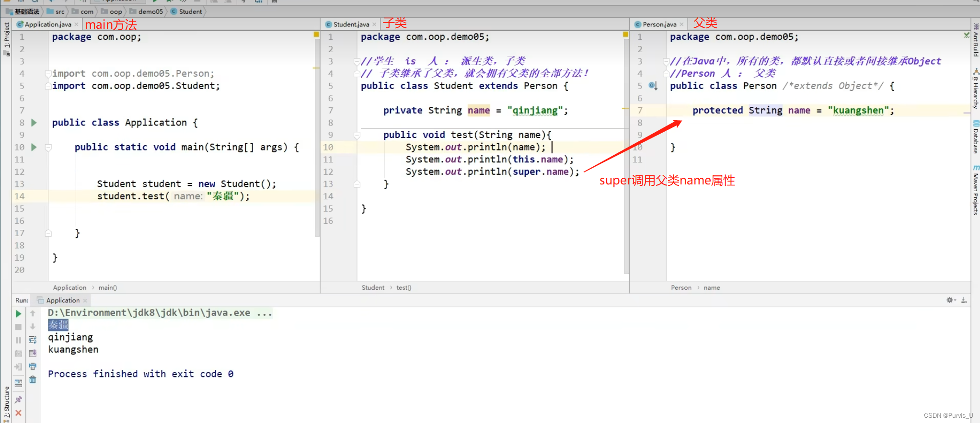Collapse imports fold at line 4 in Application.java
This screenshot has width=980, height=423.
point(48,74)
